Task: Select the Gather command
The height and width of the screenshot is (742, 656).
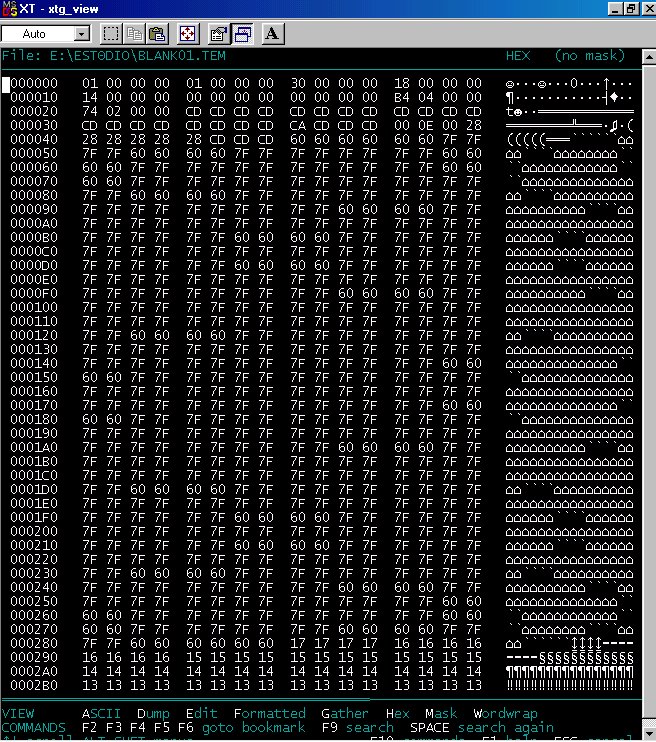Action: (x=345, y=713)
